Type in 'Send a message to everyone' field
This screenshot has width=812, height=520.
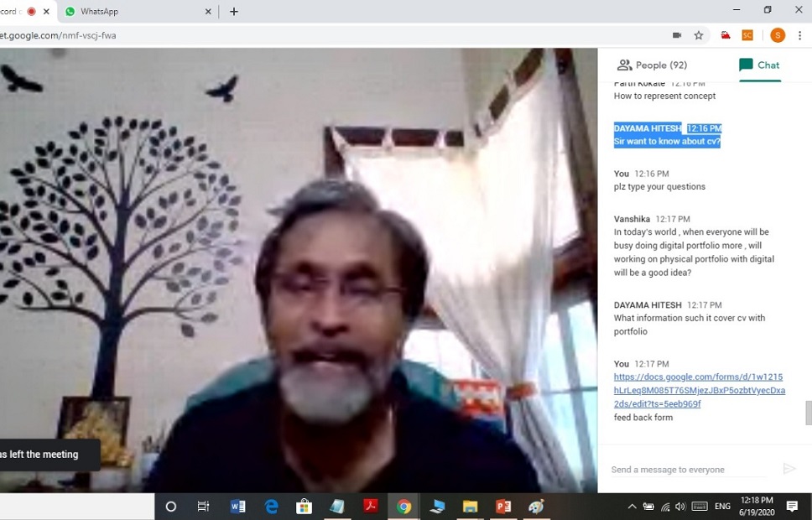[x=688, y=470]
